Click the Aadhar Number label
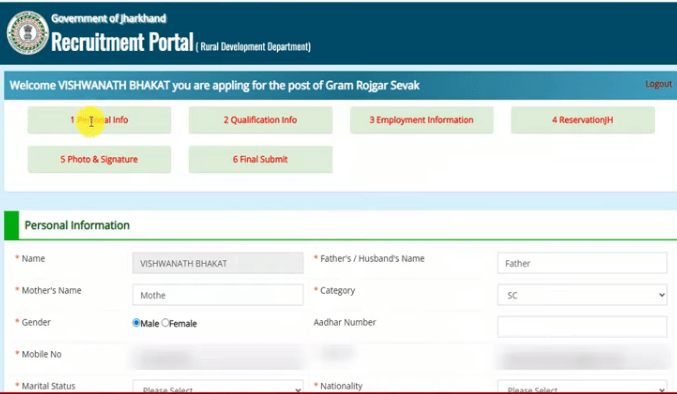 [x=345, y=322]
